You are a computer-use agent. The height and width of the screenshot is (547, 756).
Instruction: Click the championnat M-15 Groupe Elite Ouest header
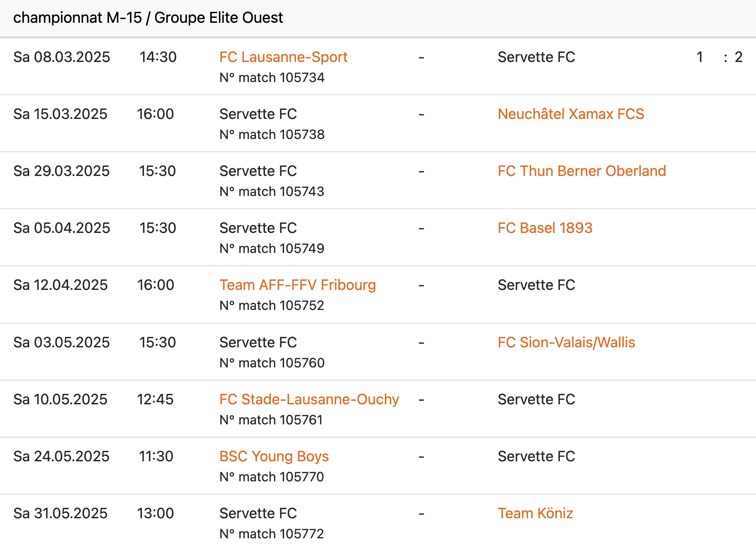click(148, 18)
